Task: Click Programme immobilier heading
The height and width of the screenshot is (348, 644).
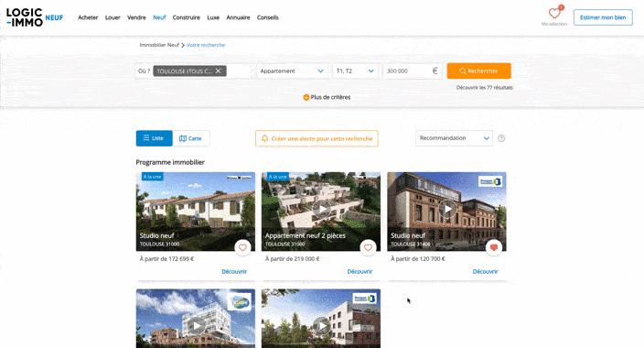Action: click(x=170, y=162)
